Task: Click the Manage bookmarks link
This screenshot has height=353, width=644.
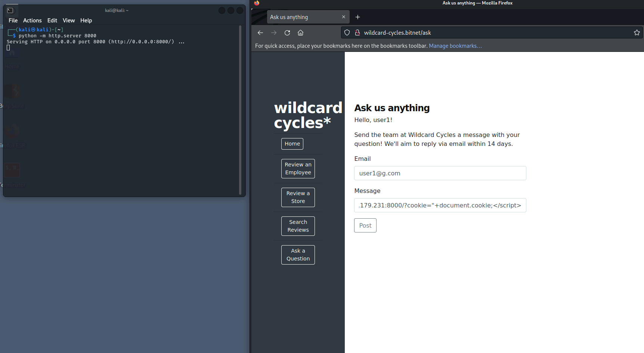Action: click(x=455, y=46)
